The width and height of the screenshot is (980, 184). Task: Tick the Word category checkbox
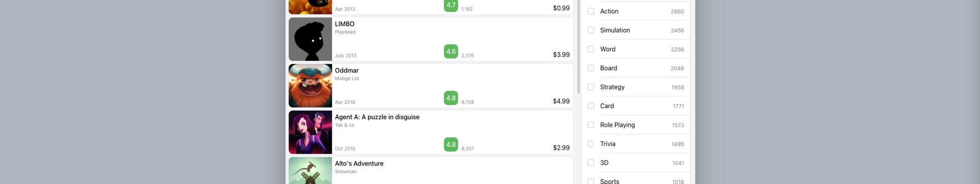pyautogui.click(x=591, y=49)
